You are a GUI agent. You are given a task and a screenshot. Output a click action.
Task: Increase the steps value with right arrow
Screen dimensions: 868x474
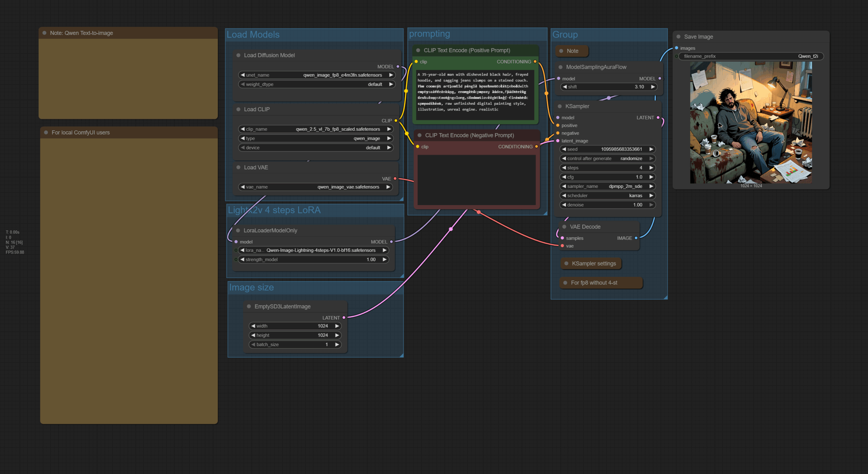pos(651,168)
